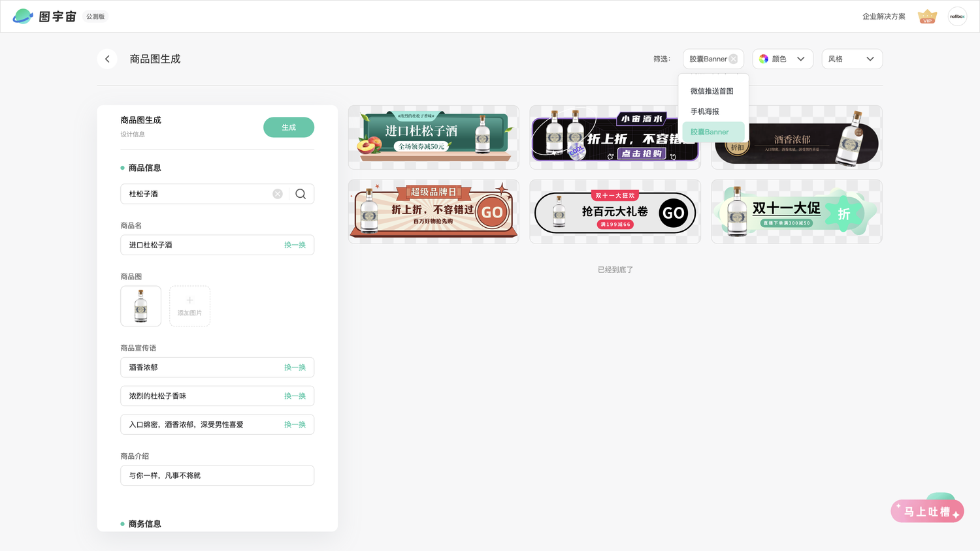Image resolution: width=980 pixels, height=551 pixels.
Task: Open the 抢百元大礼卷 banner template
Action: (x=615, y=212)
